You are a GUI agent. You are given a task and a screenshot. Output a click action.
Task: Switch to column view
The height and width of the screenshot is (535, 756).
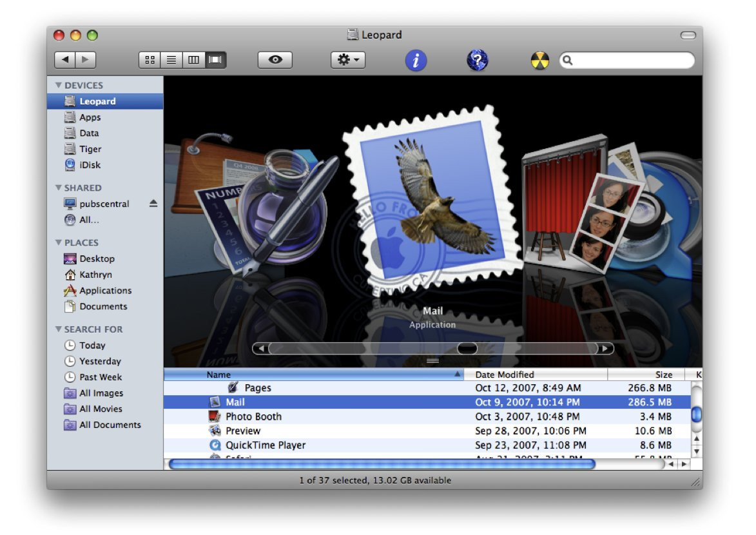(x=193, y=60)
